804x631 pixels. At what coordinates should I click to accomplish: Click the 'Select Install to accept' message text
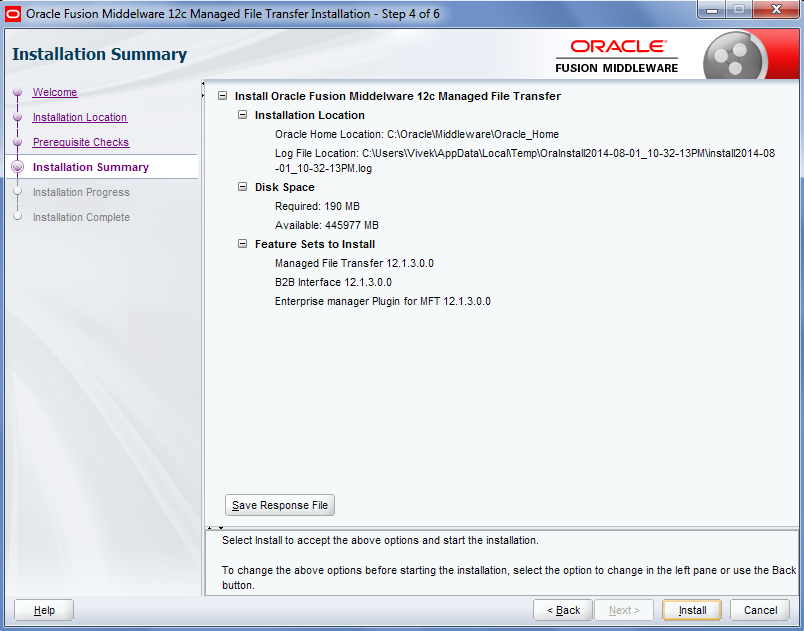point(380,540)
